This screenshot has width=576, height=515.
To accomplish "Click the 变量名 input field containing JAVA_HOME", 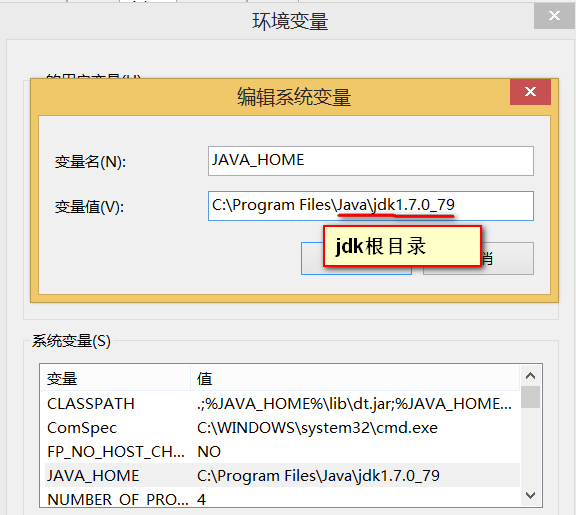I will 371,161.
